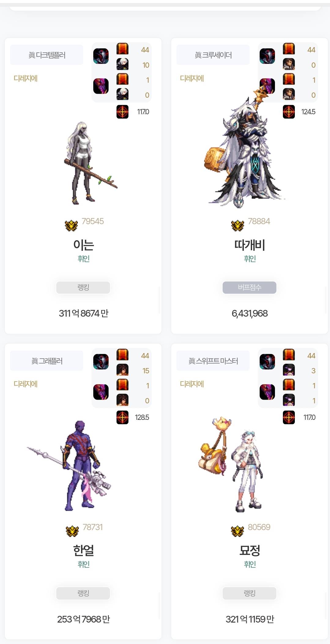
Task: Click the gold crest icon next to 79545
Action: coord(71,225)
